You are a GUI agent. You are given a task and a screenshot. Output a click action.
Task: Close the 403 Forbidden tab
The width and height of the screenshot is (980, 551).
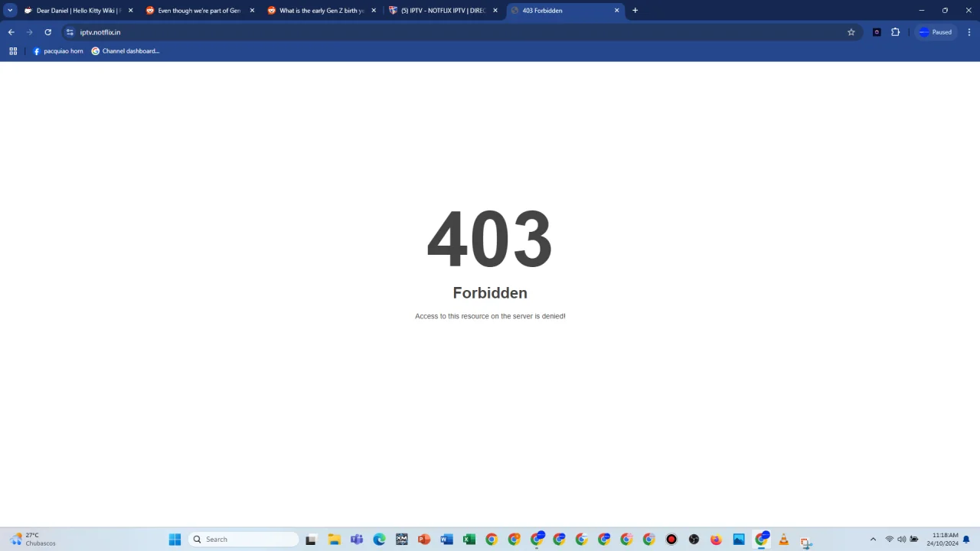pyautogui.click(x=617, y=11)
